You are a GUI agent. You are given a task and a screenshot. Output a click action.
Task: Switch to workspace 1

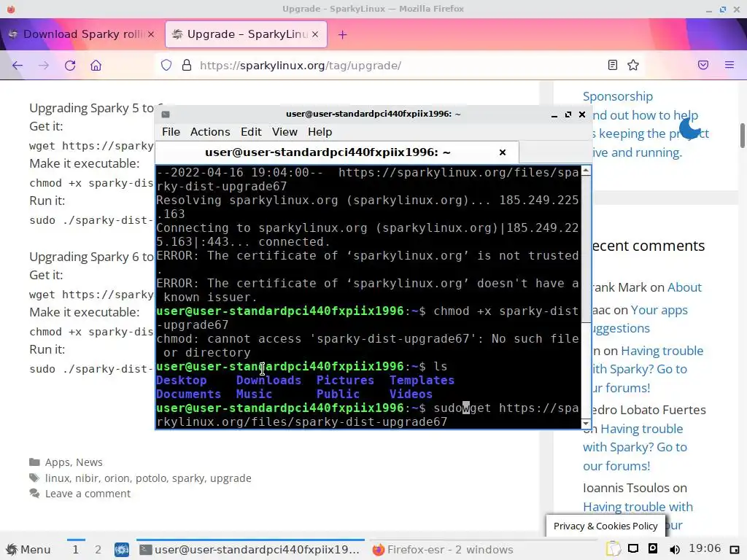(75, 550)
